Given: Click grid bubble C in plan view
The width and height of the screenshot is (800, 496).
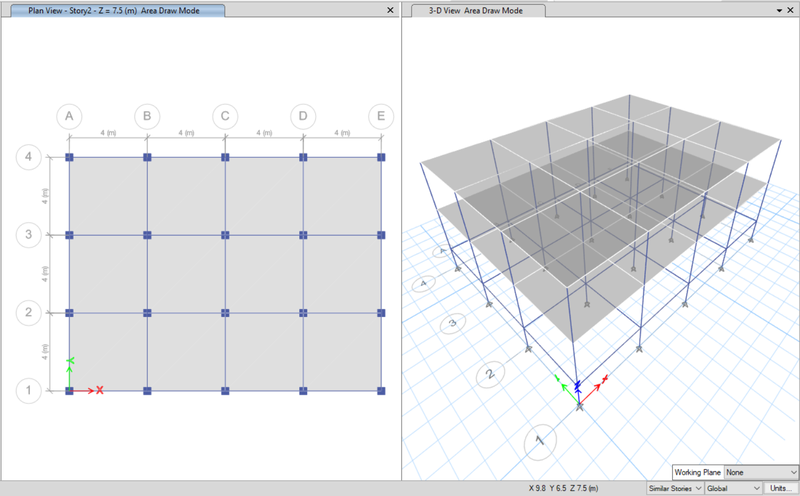Looking at the screenshot, I should tap(225, 116).
